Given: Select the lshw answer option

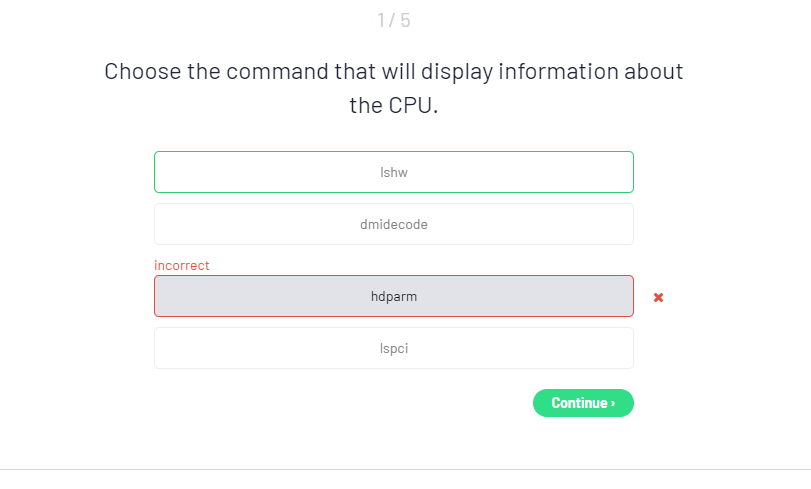Looking at the screenshot, I should (x=394, y=172).
